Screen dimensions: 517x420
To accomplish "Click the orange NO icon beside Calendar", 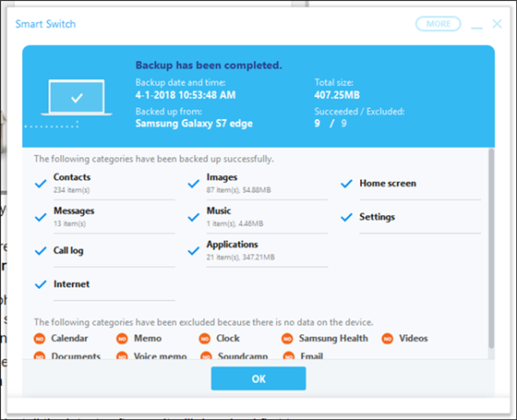I will click(40, 339).
